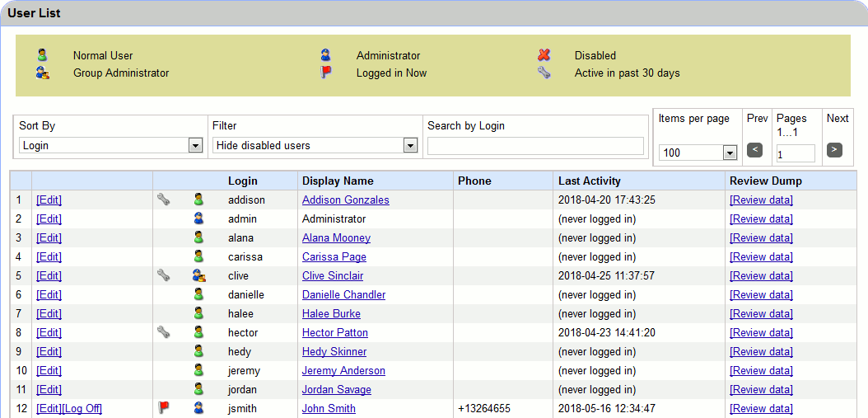Go to the next page arrow button
The image size is (868, 418).
coord(834,150)
